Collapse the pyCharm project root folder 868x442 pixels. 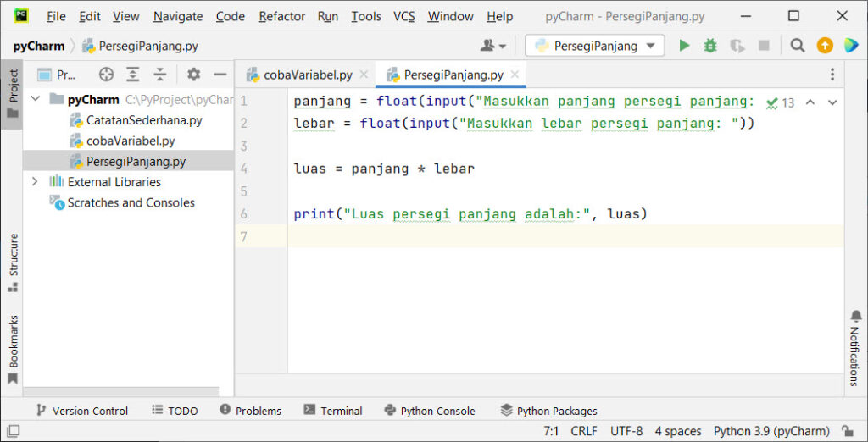(36, 99)
